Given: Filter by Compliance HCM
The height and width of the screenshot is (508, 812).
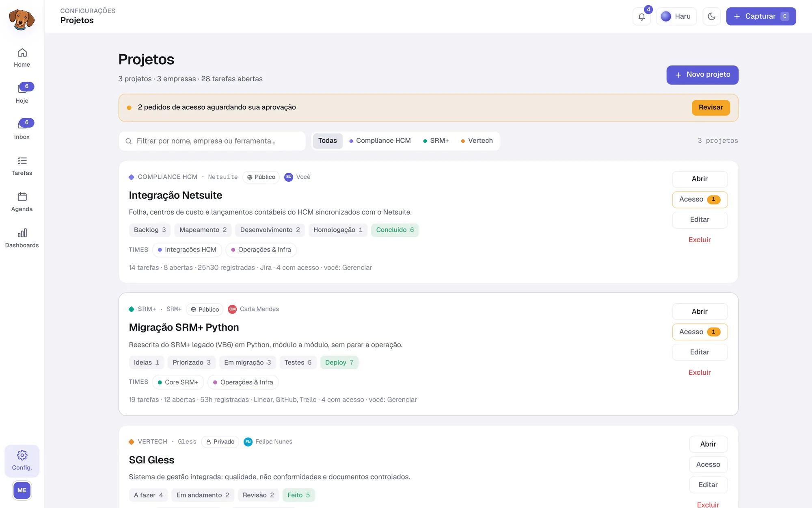Looking at the screenshot, I should pyautogui.click(x=380, y=141).
